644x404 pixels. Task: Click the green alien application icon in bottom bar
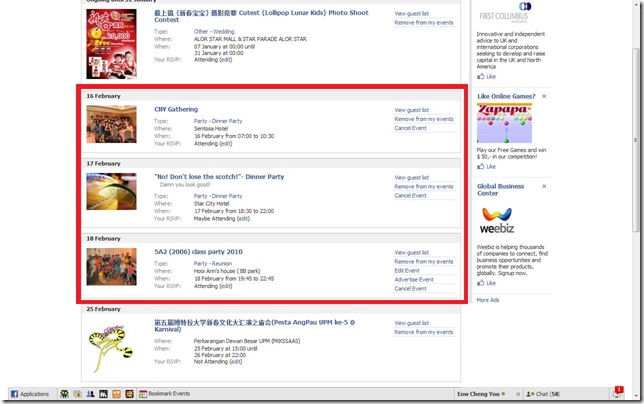point(64,394)
